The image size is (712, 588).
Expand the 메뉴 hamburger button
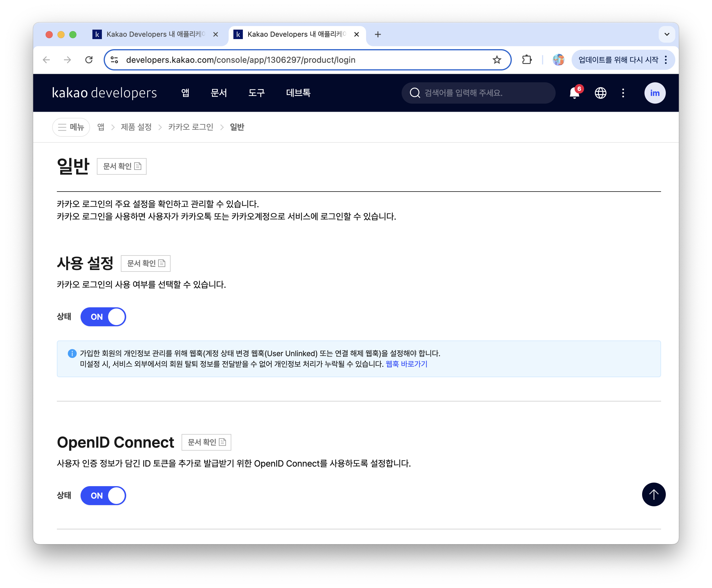click(71, 127)
